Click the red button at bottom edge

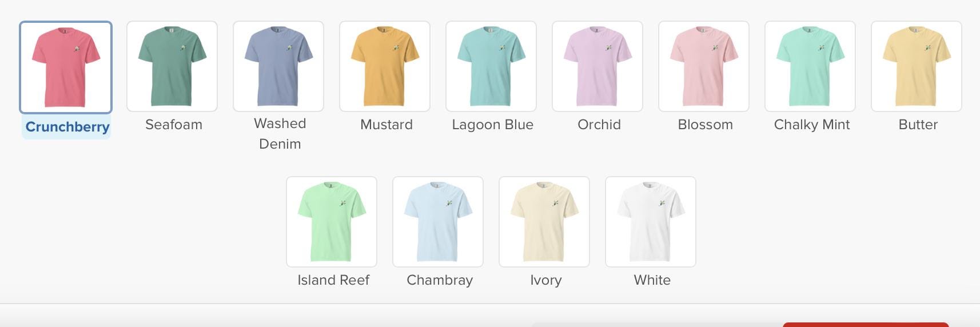pyautogui.click(x=866, y=325)
